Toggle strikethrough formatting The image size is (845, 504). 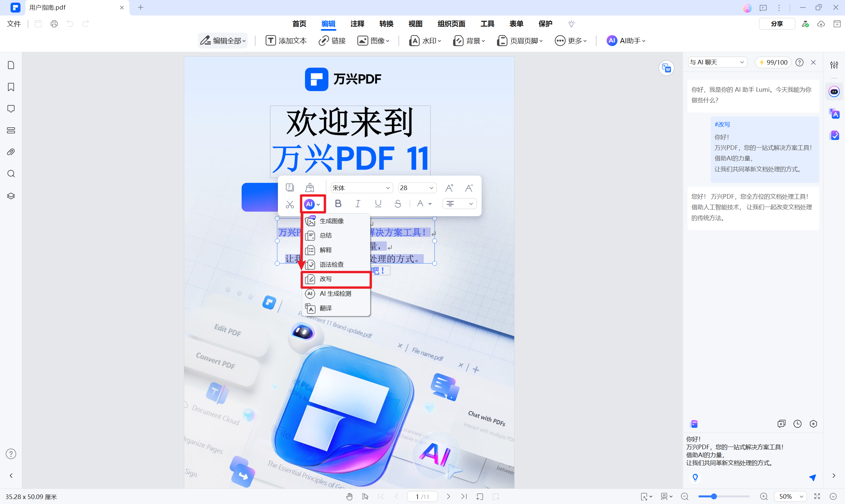[398, 203]
